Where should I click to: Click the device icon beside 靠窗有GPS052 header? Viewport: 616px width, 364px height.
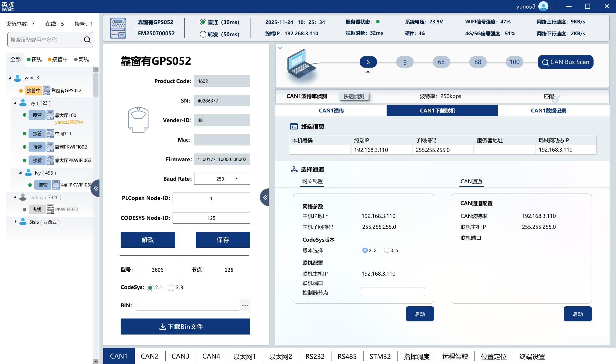(x=118, y=28)
